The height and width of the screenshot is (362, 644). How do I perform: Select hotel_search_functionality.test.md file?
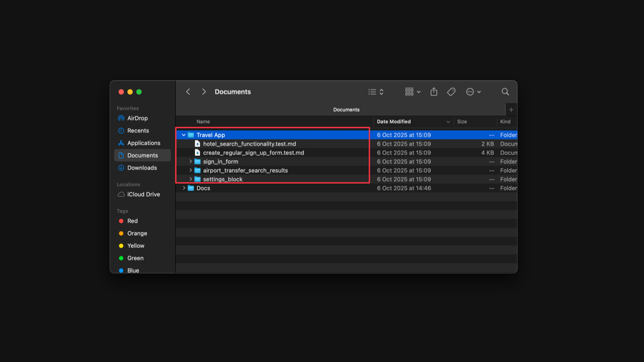[x=249, y=143]
